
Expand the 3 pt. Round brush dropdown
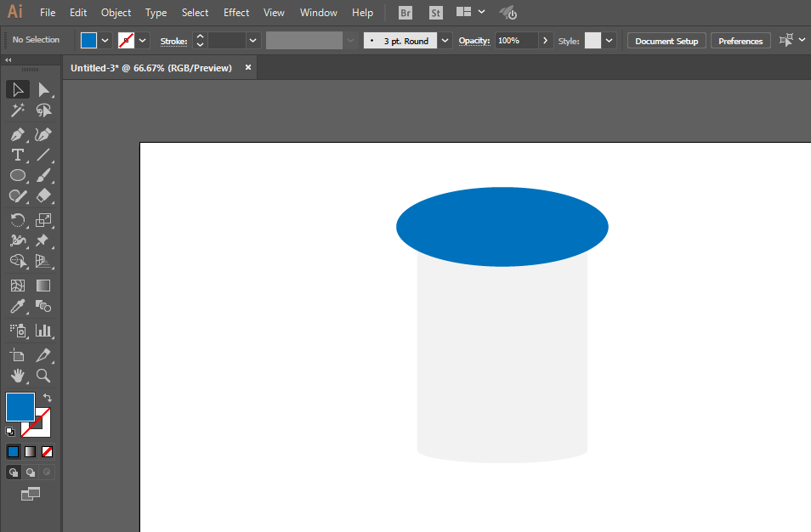(x=445, y=41)
